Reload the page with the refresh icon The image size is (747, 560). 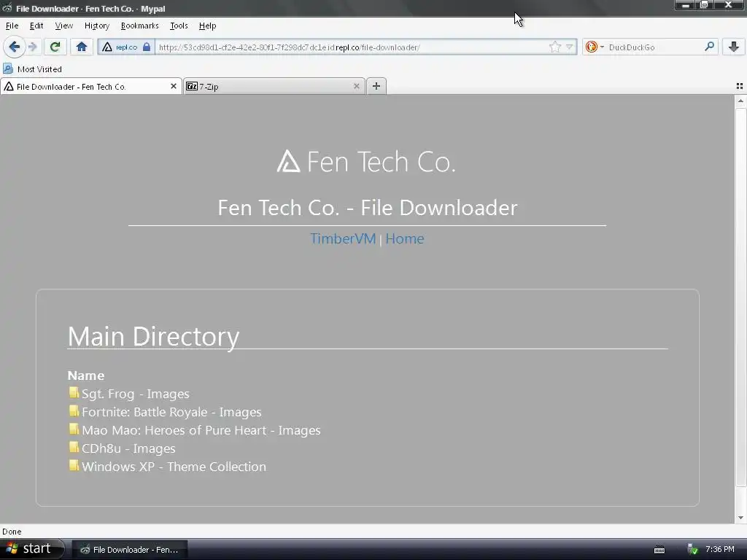tap(55, 47)
